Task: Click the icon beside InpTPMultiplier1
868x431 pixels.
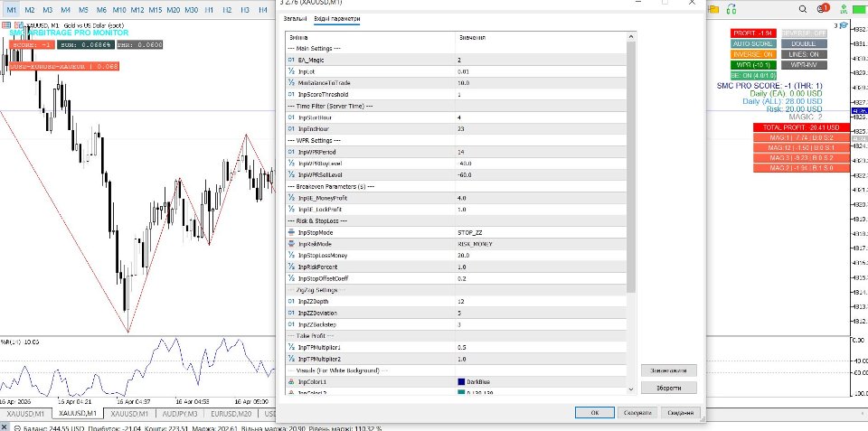Action: tap(291, 348)
